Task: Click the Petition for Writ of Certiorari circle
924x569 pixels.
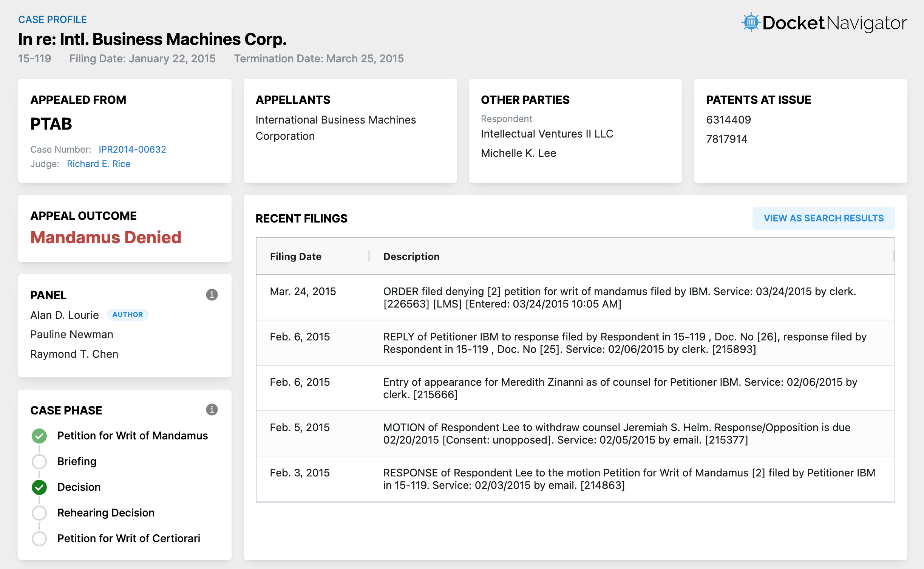Action: [39, 538]
